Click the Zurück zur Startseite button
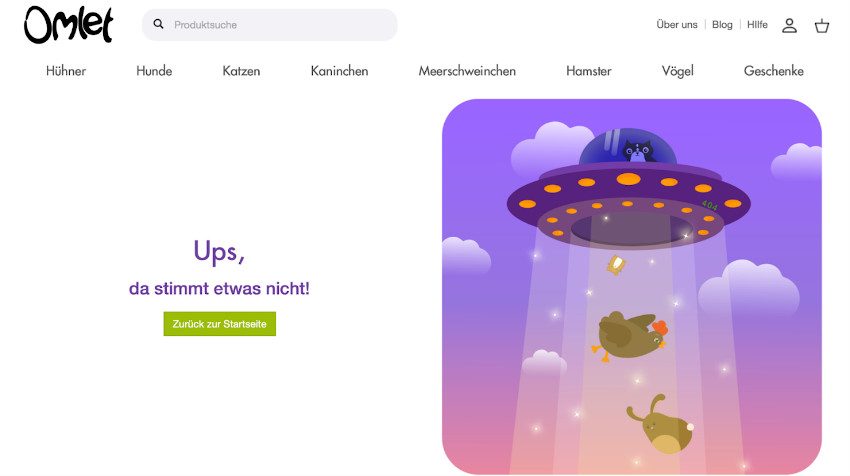The height and width of the screenshot is (476, 850). coord(220,324)
